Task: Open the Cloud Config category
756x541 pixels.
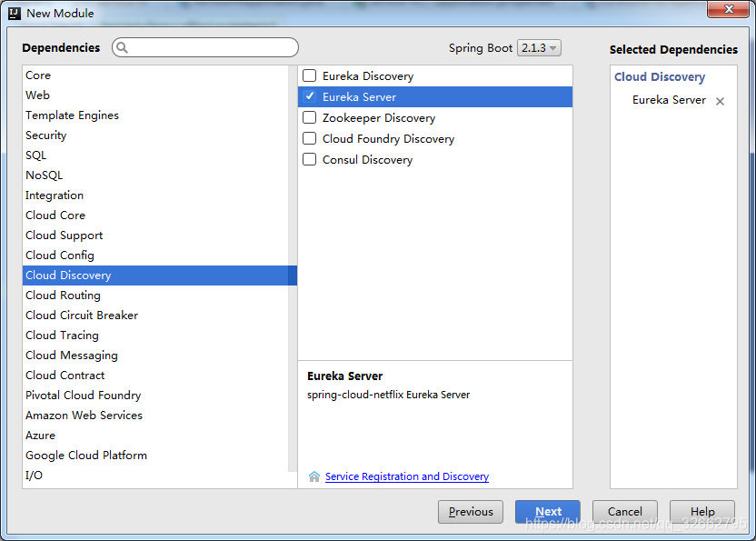Action: 155,255
